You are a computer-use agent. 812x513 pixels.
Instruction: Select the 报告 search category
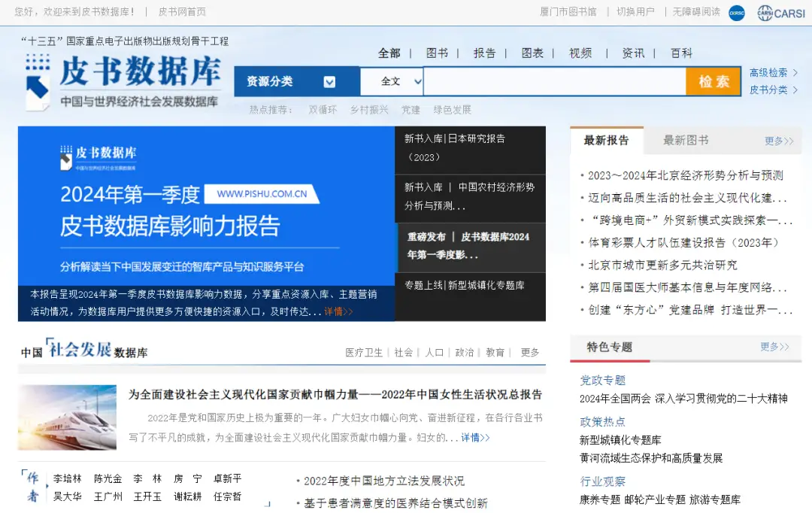485,53
